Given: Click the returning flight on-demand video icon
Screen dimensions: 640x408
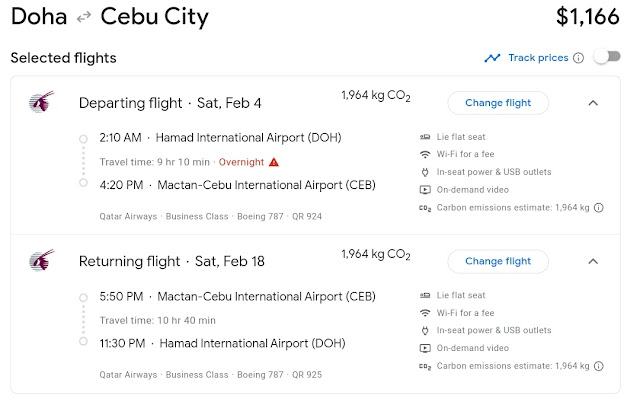Looking at the screenshot, I should [x=426, y=348].
